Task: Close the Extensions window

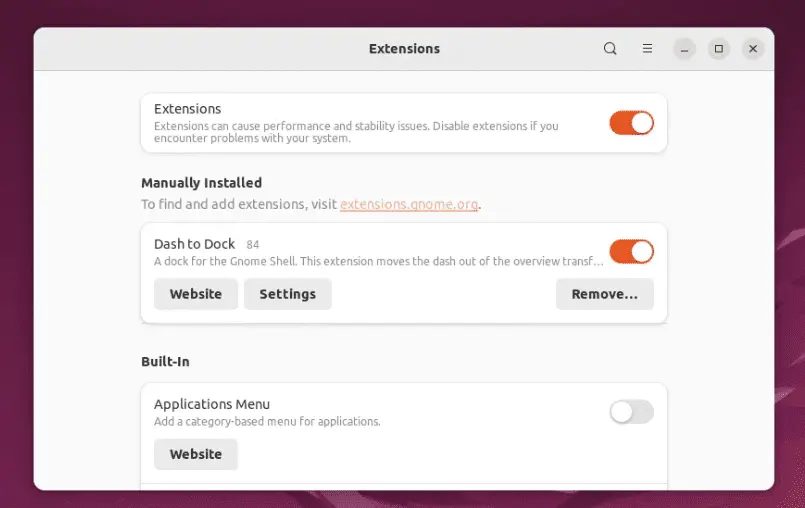Action: pyautogui.click(x=753, y=49)
